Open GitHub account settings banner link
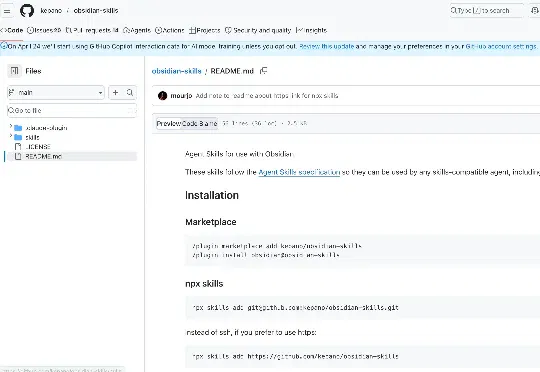This screenshot has height=372, width=540. pyautogui.click(x=501, y=46)
